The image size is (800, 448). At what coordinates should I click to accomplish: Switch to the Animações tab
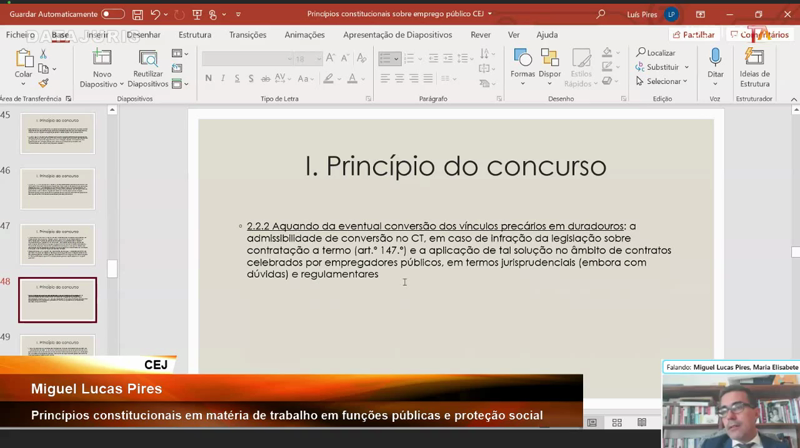pyautogui.click(x=304, y=35)
